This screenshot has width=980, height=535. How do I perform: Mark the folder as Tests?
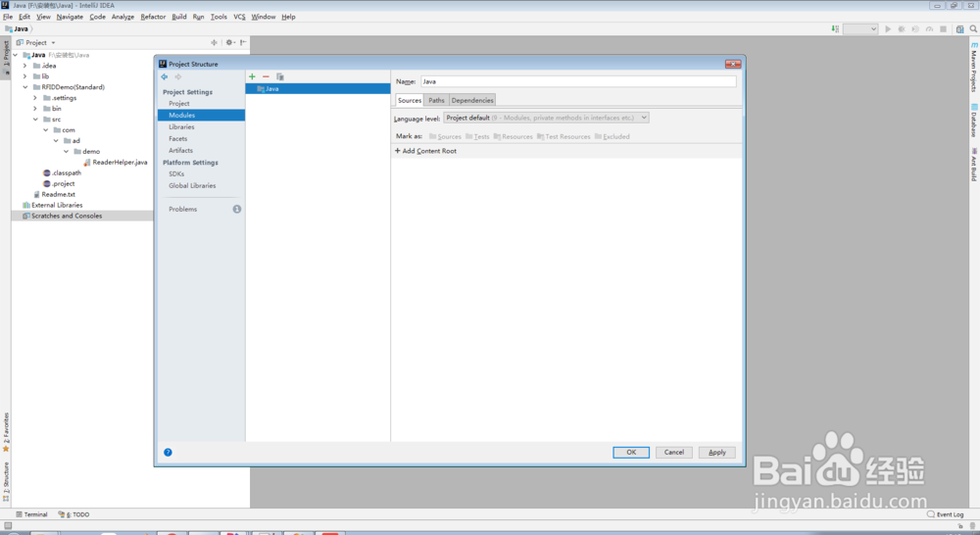click(477, 136)
